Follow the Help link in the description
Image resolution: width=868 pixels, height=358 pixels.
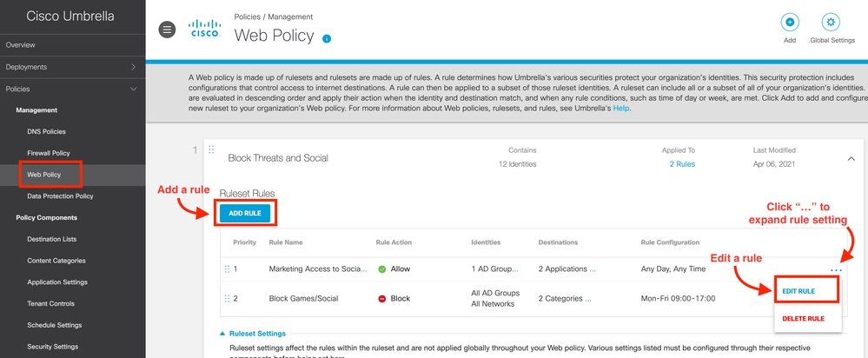pyautogui.click(x=620, y=109)
